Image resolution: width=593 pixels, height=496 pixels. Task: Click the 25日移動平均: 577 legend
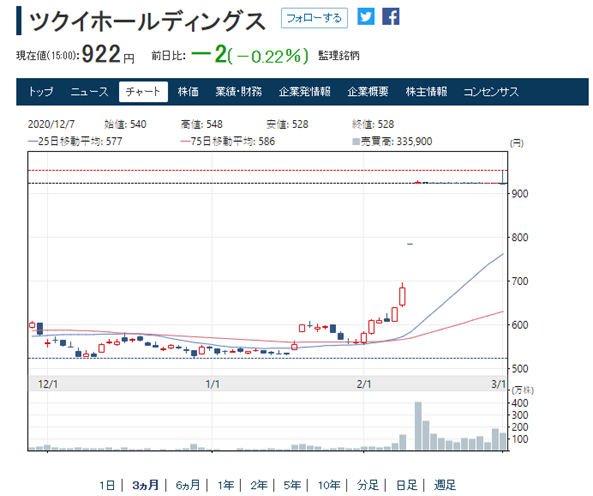click(75, 141)
